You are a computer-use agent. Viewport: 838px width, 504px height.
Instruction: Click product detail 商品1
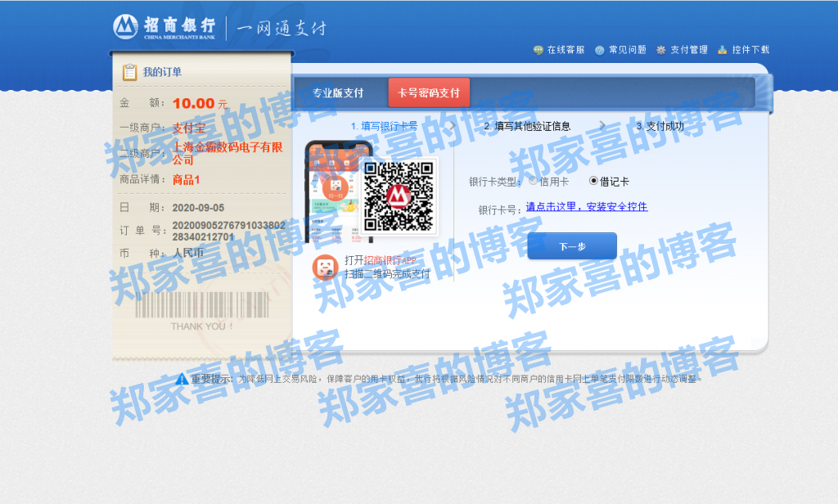pos(186,179)
